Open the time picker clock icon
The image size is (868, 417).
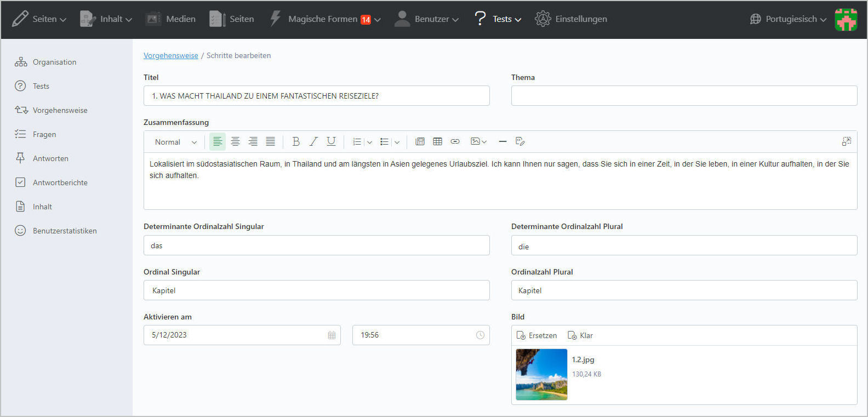(480, 335)
